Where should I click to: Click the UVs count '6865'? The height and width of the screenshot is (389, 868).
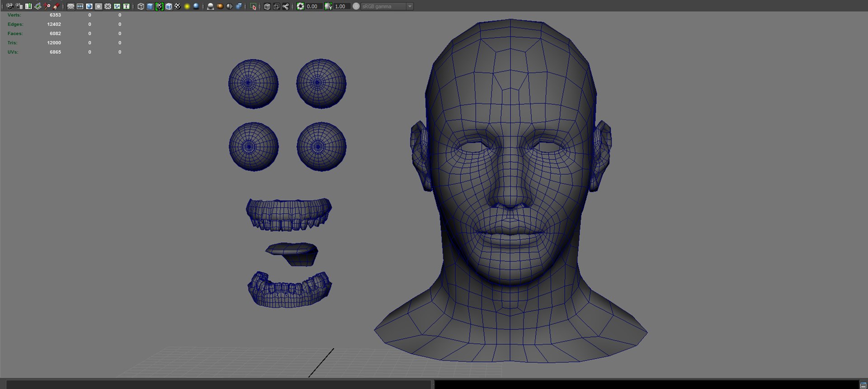(55, 52)
